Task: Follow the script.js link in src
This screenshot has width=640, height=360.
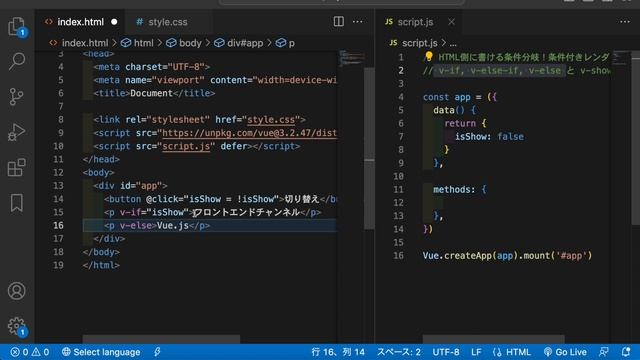Action: point(186,146)
